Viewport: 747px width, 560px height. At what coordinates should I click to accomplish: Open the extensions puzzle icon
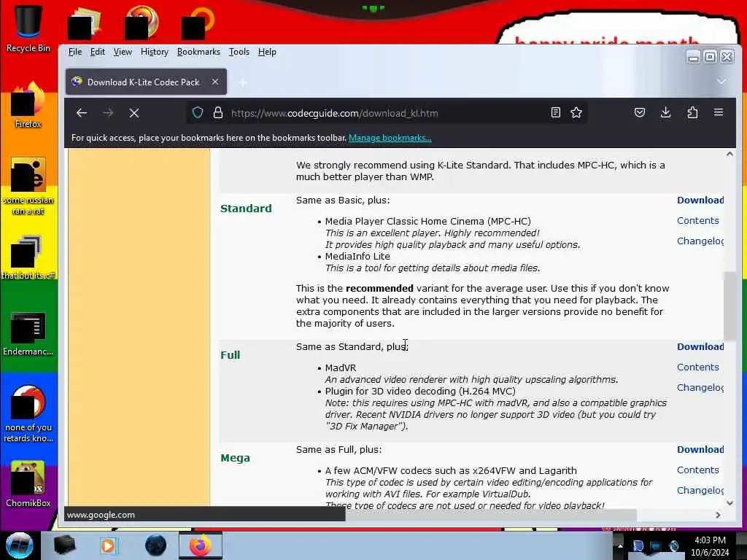coord(692,112)
